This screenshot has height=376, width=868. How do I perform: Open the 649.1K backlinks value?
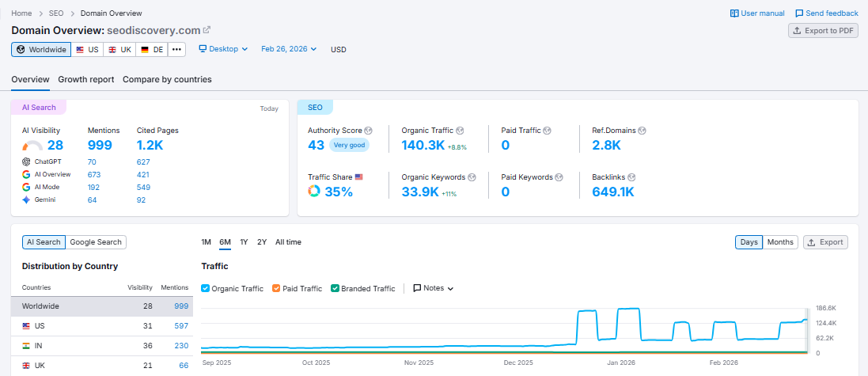tap(613, 192)
